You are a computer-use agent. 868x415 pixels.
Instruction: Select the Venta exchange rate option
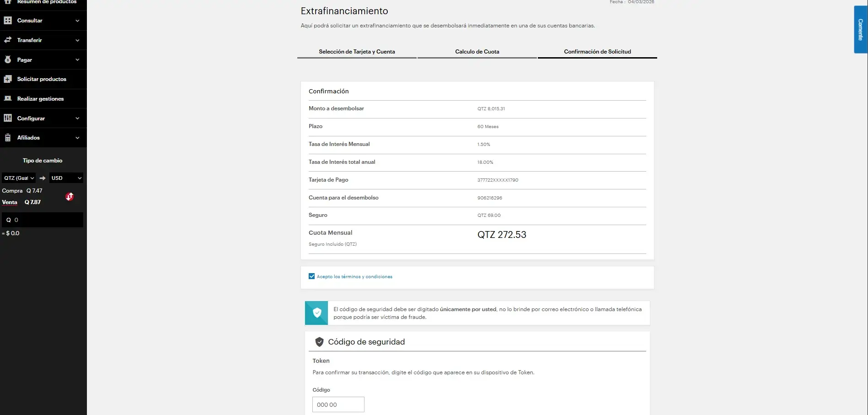(10, 202)
